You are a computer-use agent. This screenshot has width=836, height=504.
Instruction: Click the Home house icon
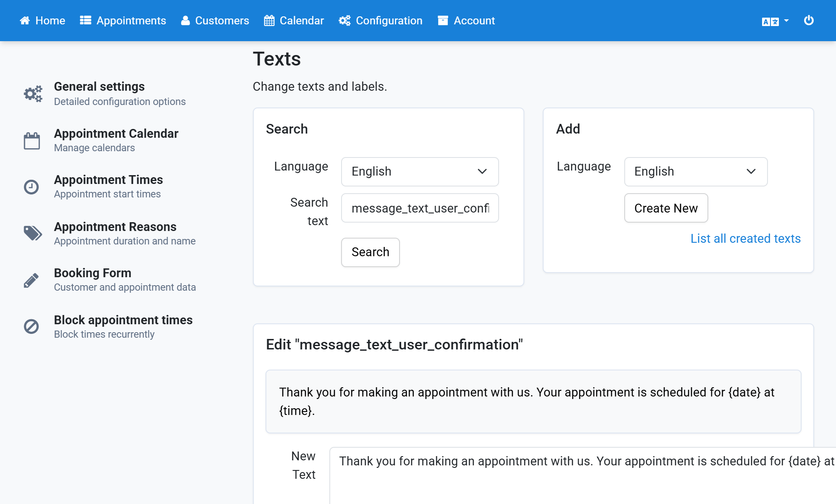[25, 21]
